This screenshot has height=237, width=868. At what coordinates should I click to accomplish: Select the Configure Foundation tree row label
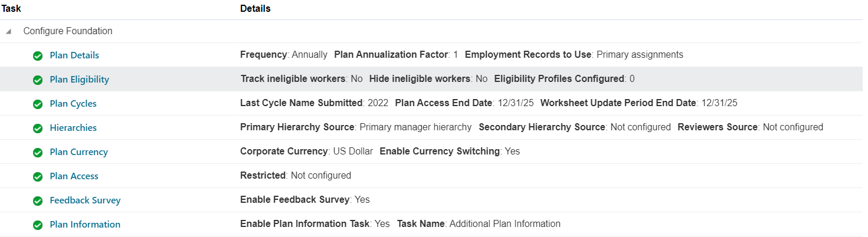coord(68,31)
